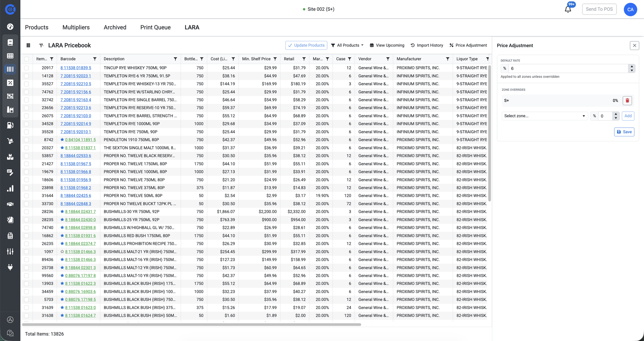Screen dimensions: 644x341
Task: Open the fuel pump sidebar icon
Action: tap(10, 125)
